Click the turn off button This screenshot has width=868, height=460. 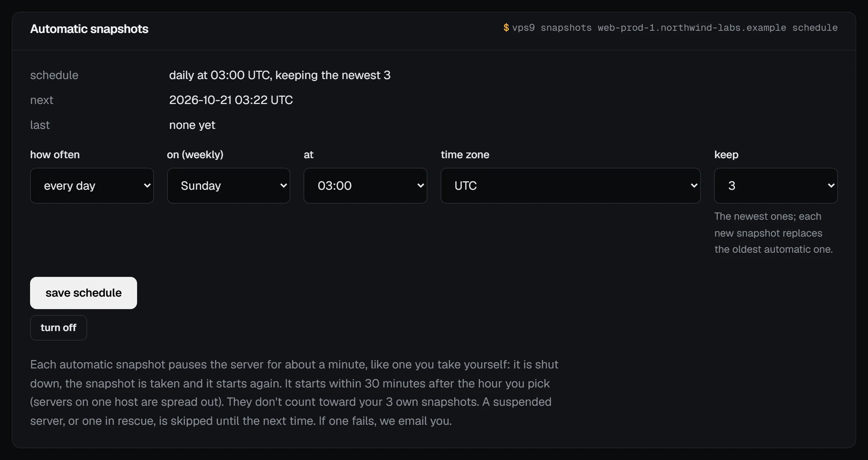pos(59,328)
